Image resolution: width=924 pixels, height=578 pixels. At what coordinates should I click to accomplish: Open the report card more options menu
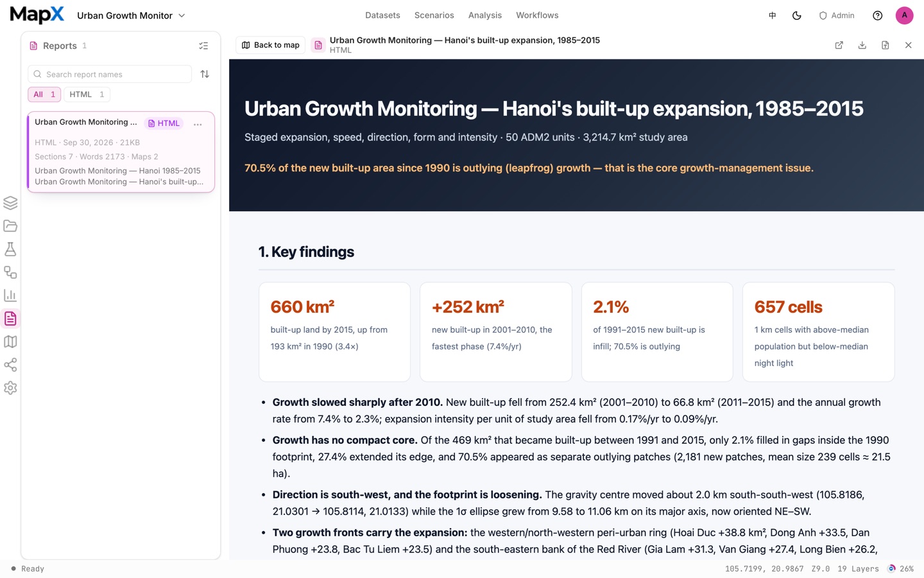(198, 124)
